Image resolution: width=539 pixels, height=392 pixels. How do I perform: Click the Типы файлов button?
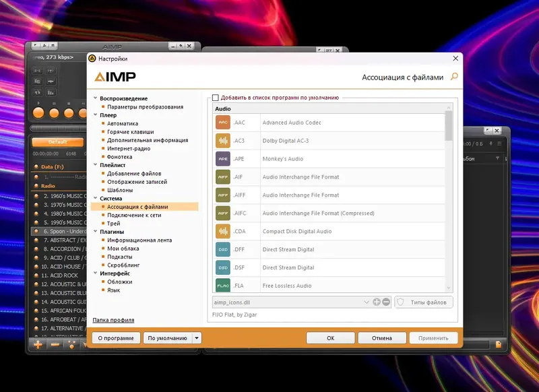(429, 302)
